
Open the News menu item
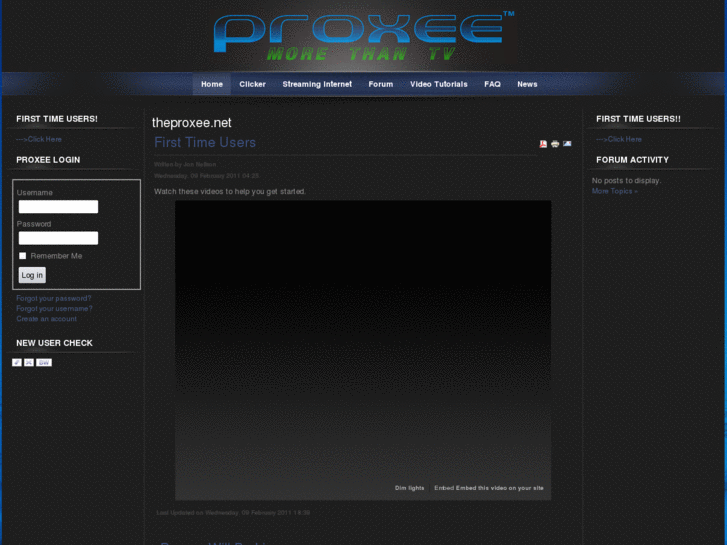pos(527,84)
